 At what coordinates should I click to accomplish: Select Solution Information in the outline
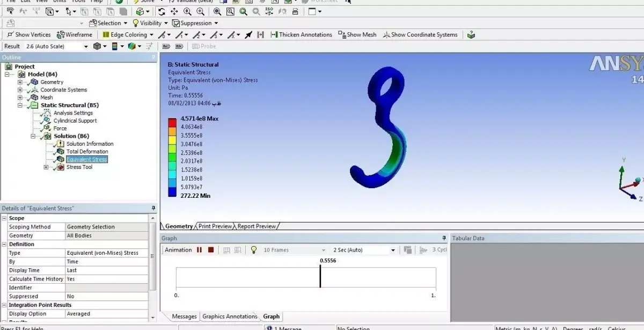point(90,144)
